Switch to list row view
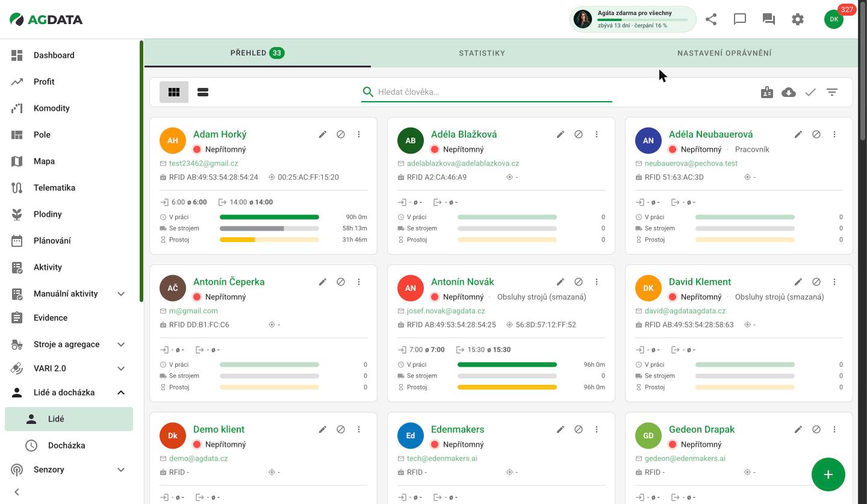Image resolution: width=867 pixels, height=504 pixels. click(x=203, y=92)
